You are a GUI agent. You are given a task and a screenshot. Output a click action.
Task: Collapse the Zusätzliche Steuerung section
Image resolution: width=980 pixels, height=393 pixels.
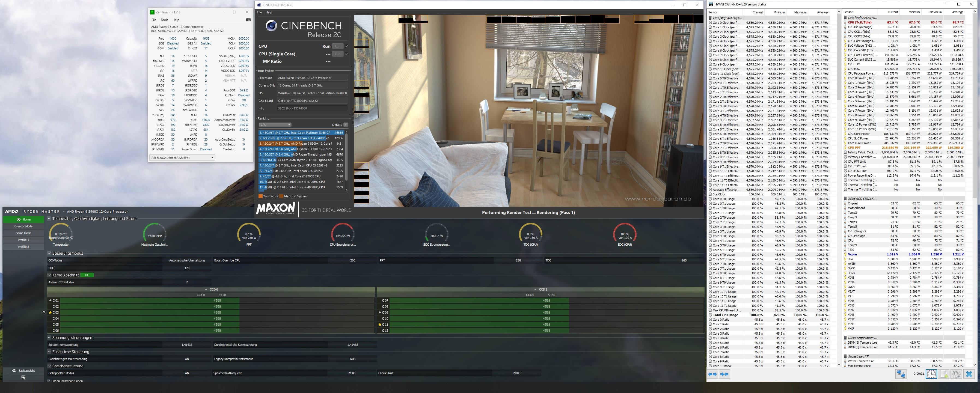tap(49, 352)
